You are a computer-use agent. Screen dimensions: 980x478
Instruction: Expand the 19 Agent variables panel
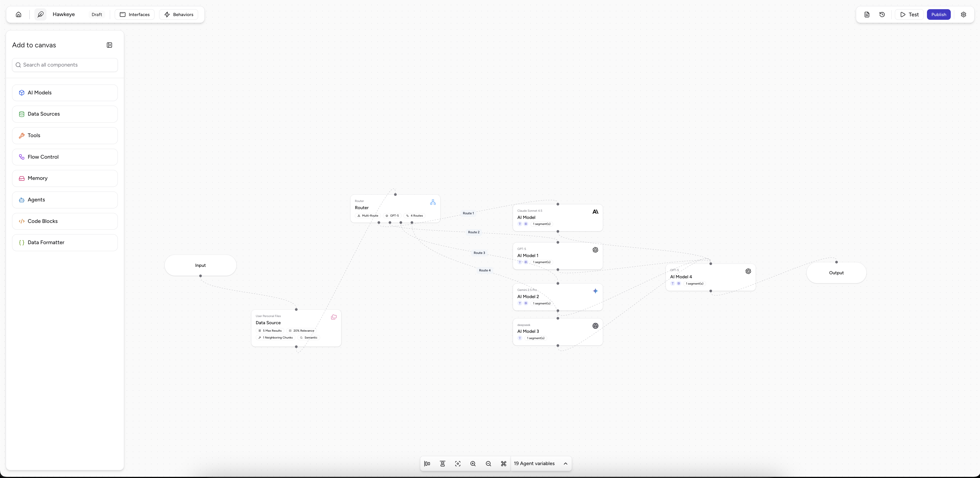coord(565,464)
